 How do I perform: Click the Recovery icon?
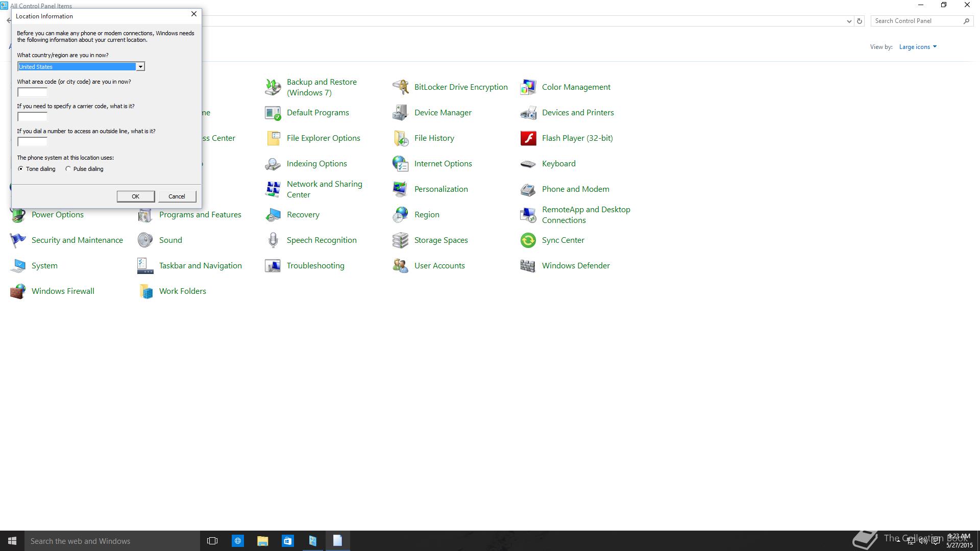click(x=273, y=215)
